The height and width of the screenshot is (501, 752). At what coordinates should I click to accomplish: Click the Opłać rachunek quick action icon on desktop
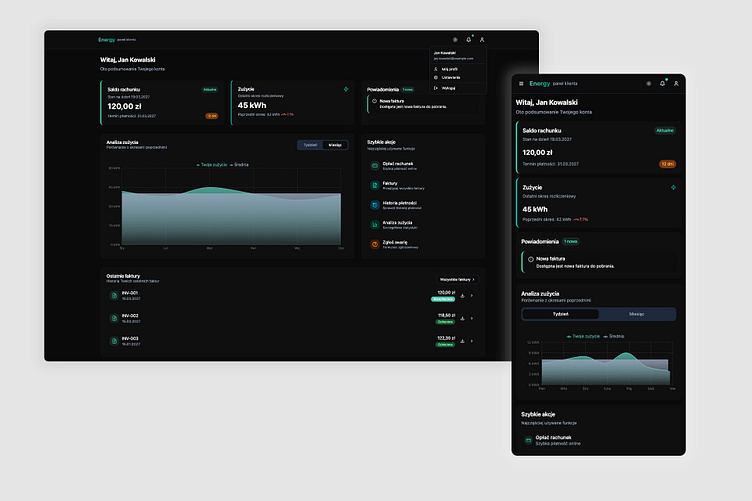pyautogui.click(x=375, y=166)
